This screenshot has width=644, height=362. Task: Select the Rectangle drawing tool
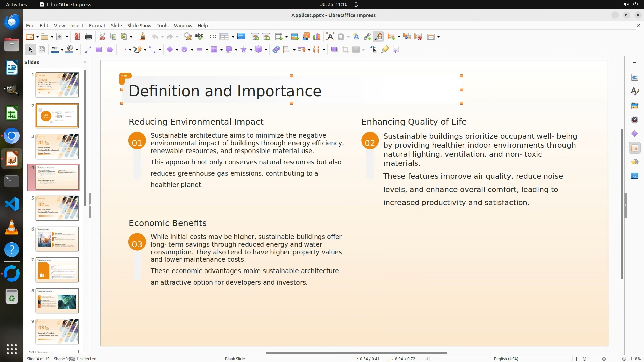point(98,50)
